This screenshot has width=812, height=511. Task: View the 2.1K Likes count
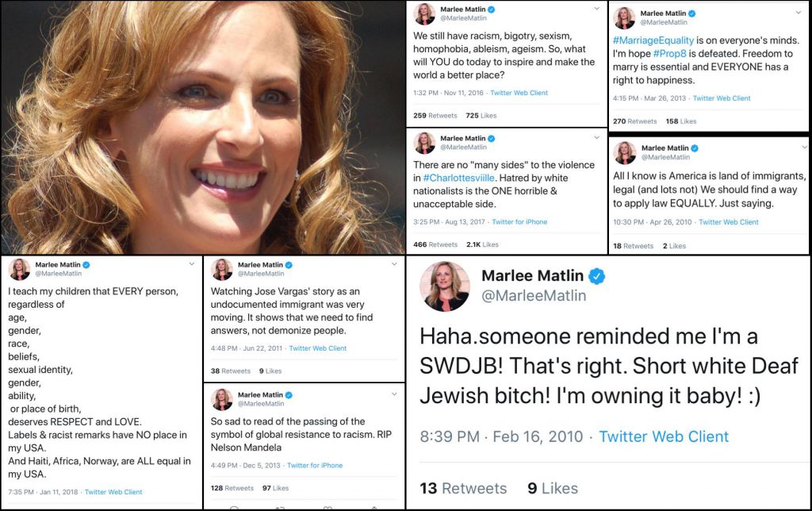[483, 244]
